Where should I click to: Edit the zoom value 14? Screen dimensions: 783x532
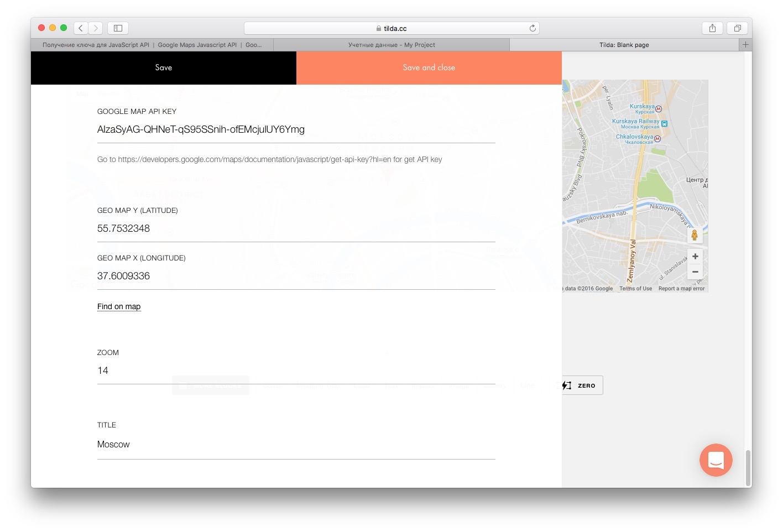296,371
